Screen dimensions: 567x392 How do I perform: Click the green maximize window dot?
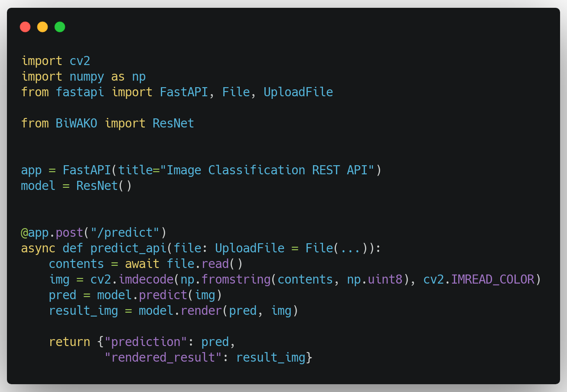(x=60, y=27)
